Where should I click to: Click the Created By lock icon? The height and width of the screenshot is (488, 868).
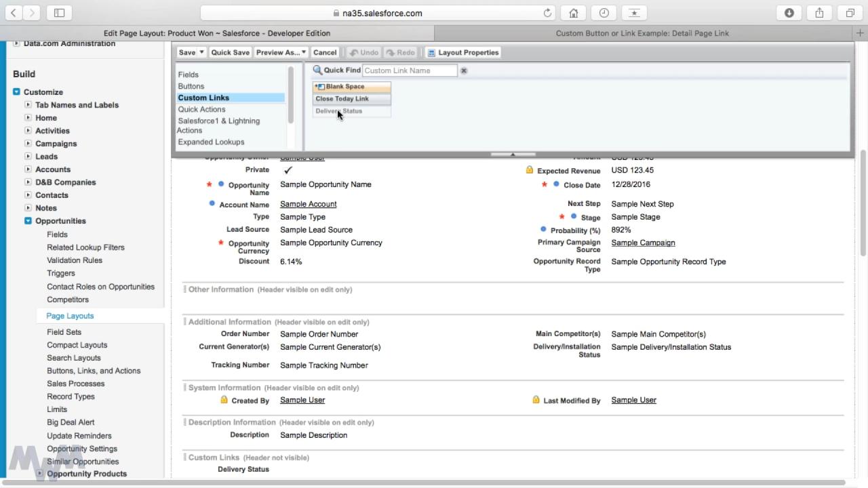click(224, 400)
